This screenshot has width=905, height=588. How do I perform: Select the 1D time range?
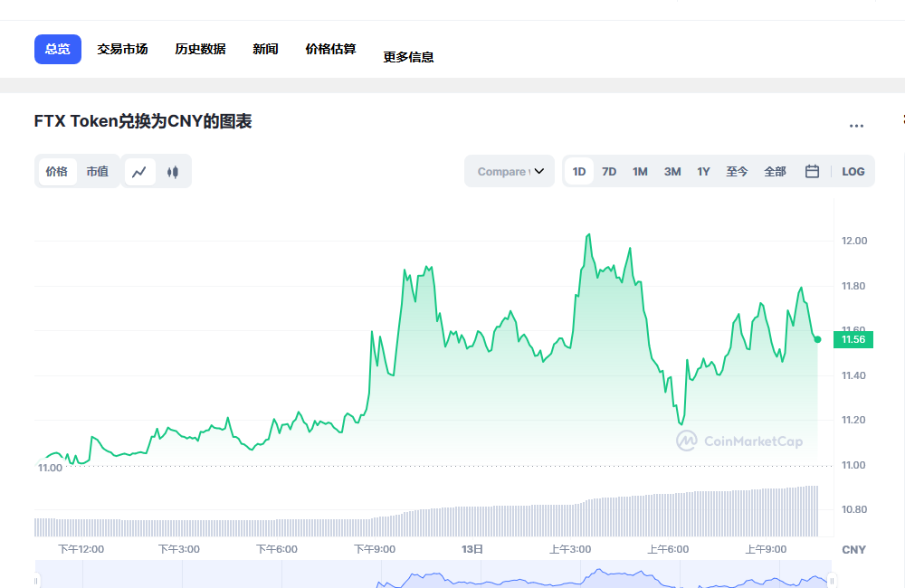pyautogui.click(x=579, y=171)
